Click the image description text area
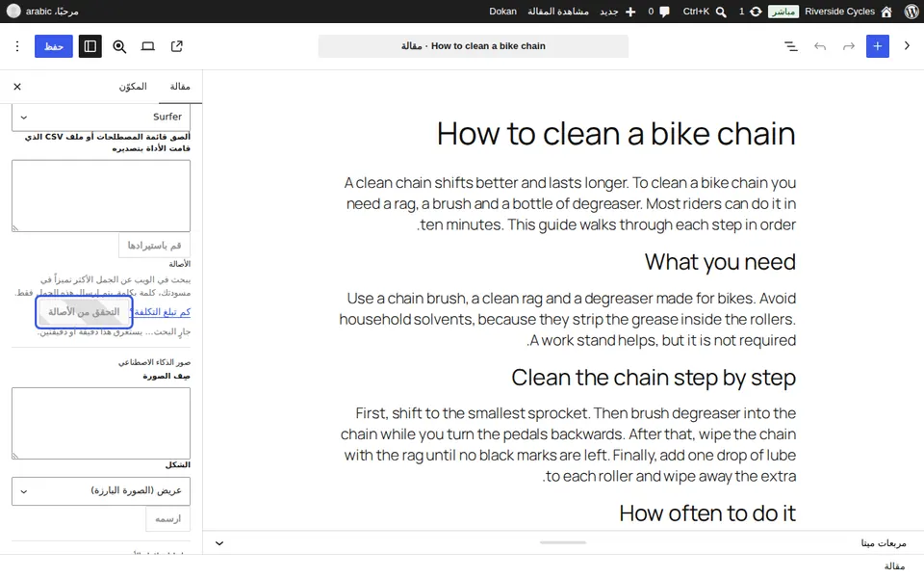 click(x=101, y=424)
